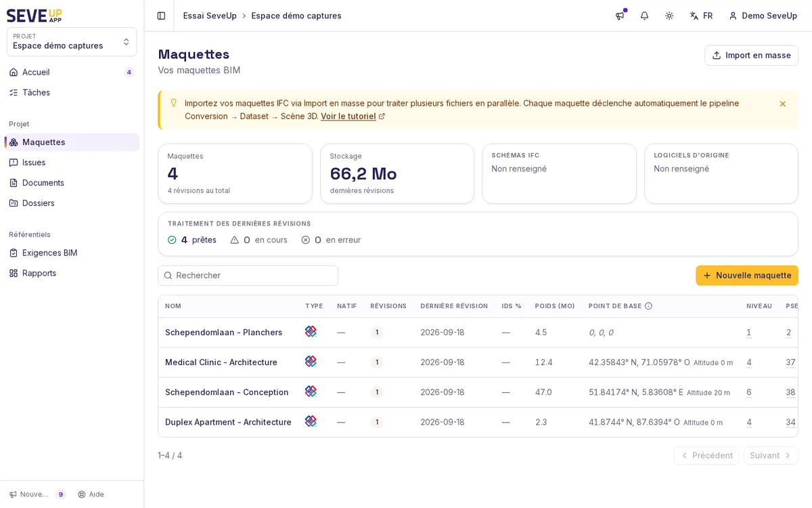Expand the Espace démo captures project selector
This screenshot has height=508, width=812.
tap(72, 41)
